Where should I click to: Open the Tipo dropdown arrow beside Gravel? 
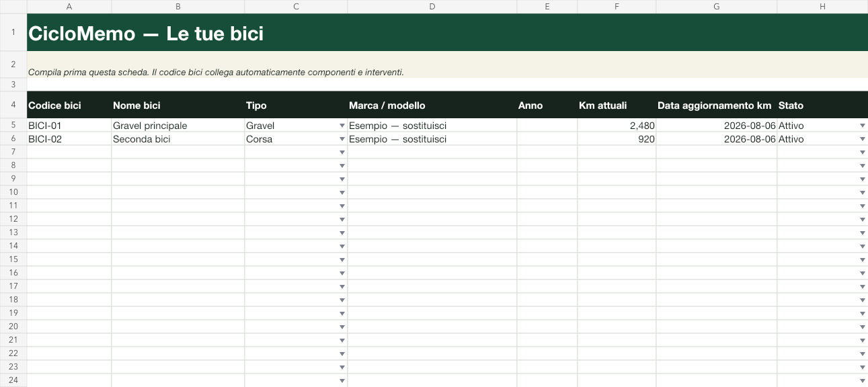tap(342, 126)
